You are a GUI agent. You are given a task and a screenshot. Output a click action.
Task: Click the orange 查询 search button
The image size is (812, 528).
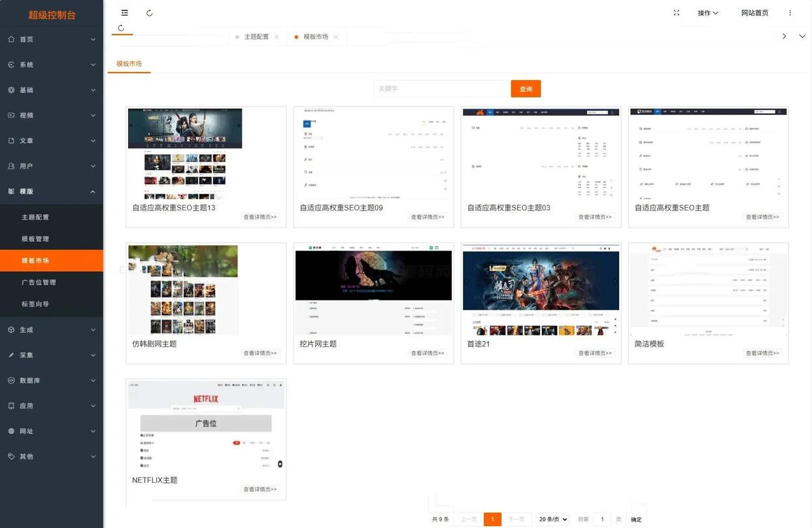click(x=526, y=89)
